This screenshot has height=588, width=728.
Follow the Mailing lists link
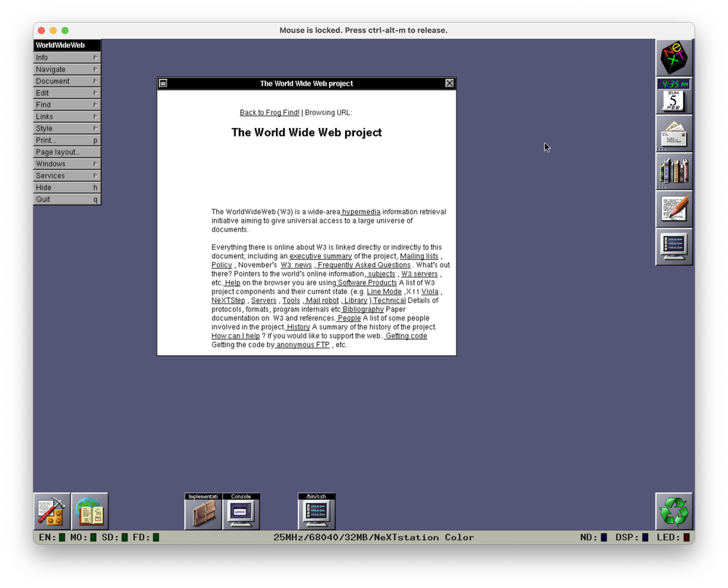419,256
